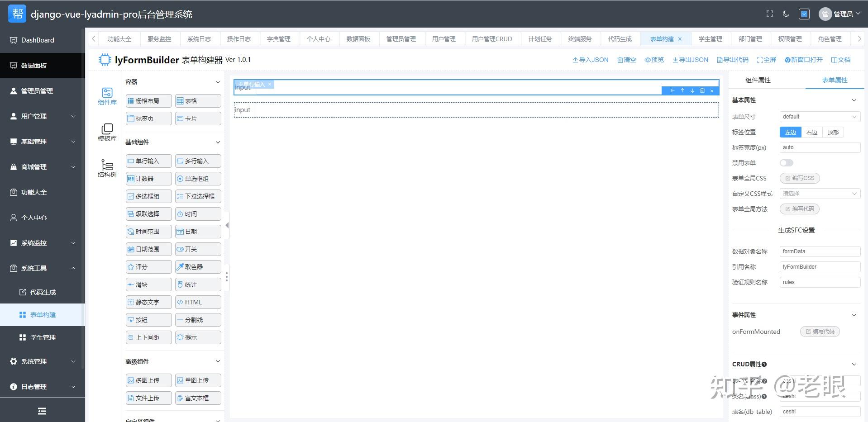Switch to dark mode with moon icon

pyautogui.click(x=786, y=14)
